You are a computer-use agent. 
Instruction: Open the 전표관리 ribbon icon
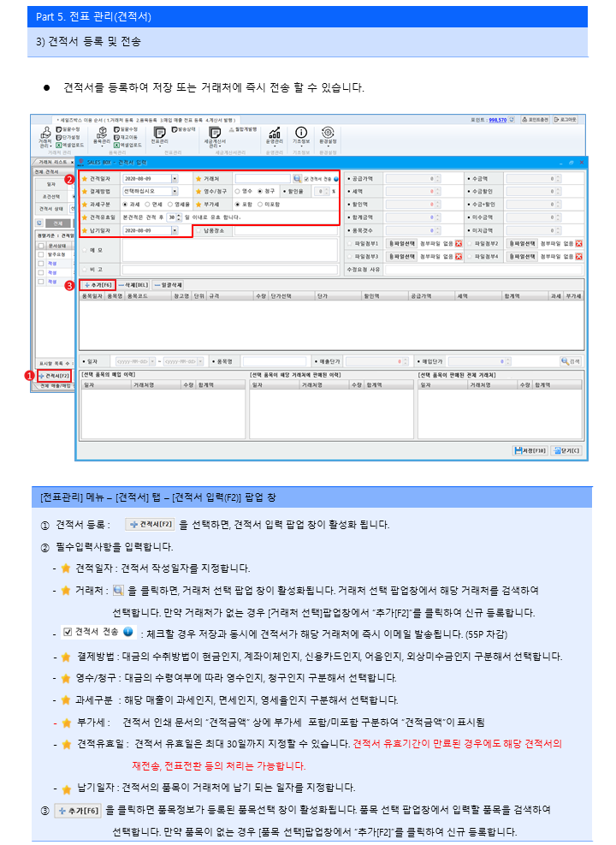(159, 136)
